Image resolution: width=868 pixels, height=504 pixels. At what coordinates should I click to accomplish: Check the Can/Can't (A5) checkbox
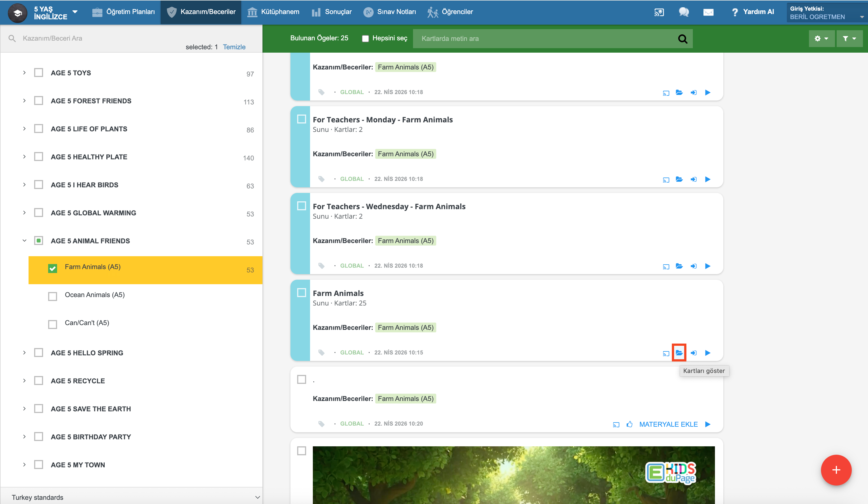click(x=52, y=325)
